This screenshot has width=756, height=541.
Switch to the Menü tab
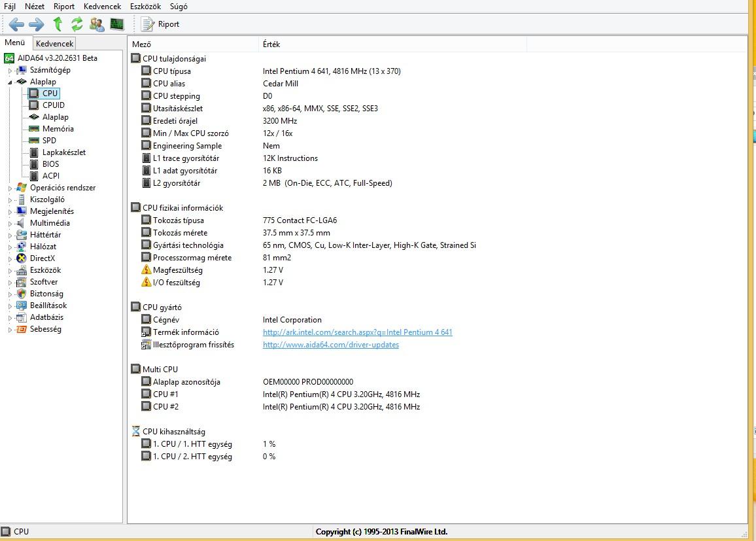[15, 43]
